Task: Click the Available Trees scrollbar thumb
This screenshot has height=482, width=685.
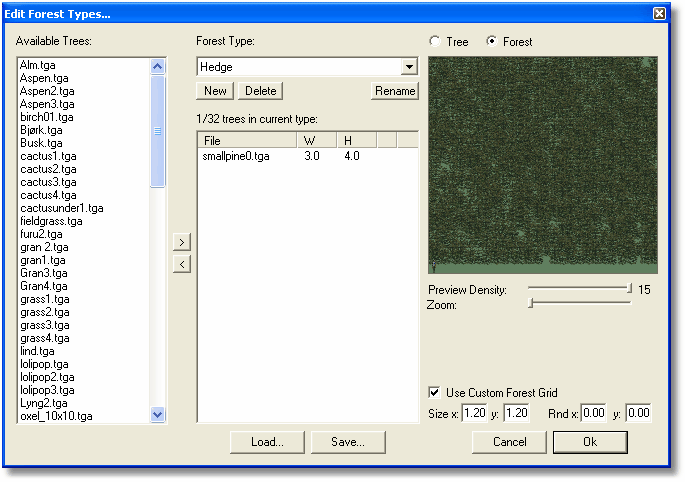Action: pos(158,131)
